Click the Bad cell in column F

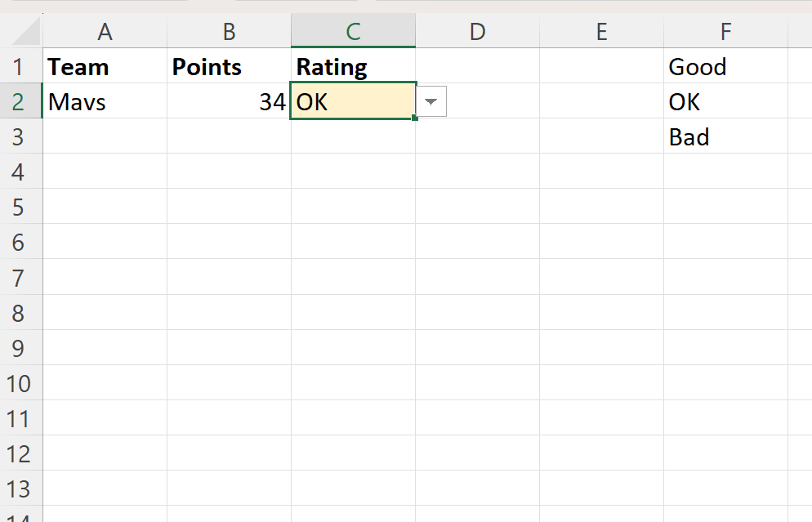(x=725, y=136)
